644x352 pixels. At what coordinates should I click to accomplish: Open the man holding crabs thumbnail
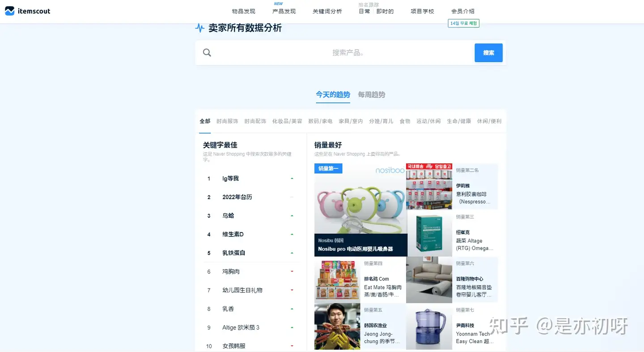pos(337,327)
